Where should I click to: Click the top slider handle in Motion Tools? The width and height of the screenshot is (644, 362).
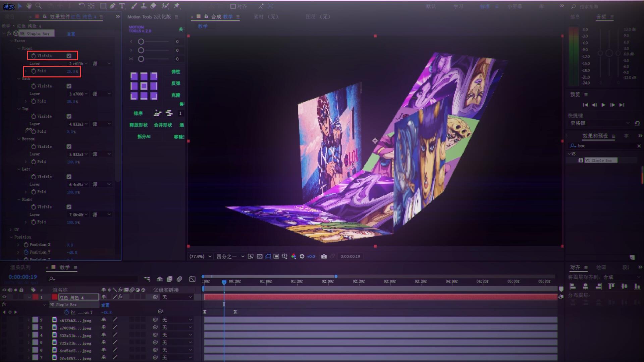(141, 42)
